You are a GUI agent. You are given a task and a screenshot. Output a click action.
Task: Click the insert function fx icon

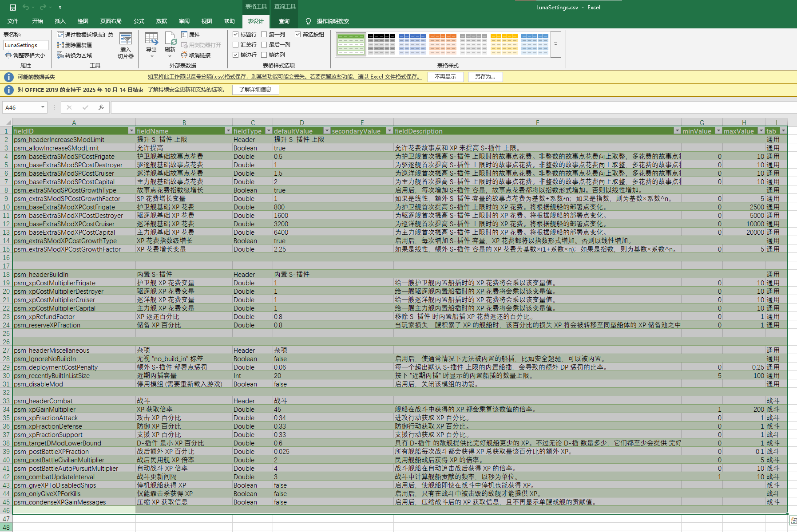tap(101, 107)
